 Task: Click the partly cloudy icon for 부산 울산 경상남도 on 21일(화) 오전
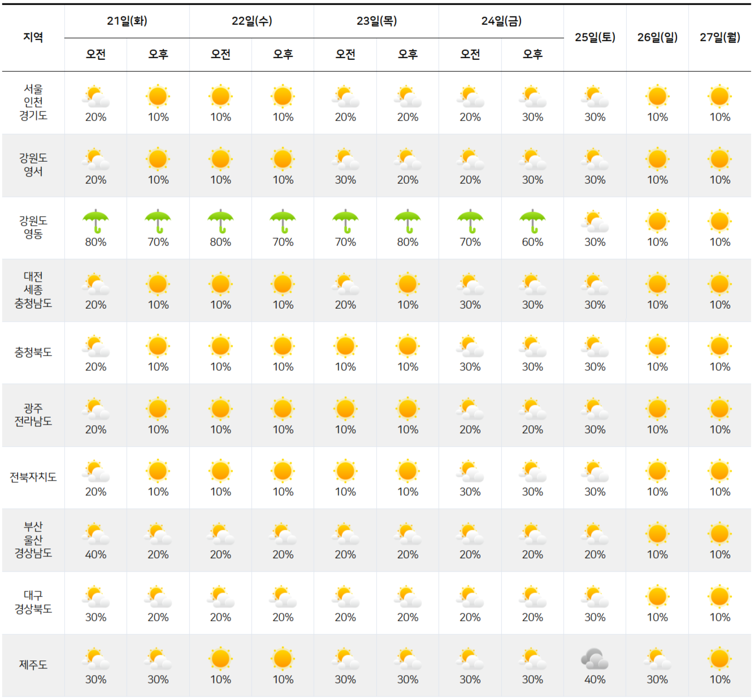(96, 534)
